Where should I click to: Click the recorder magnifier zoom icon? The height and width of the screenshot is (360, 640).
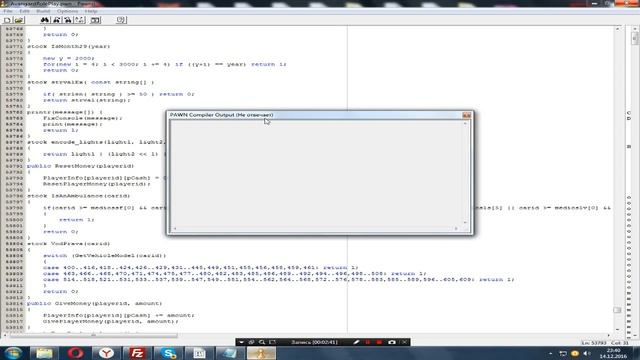point(262,342)
